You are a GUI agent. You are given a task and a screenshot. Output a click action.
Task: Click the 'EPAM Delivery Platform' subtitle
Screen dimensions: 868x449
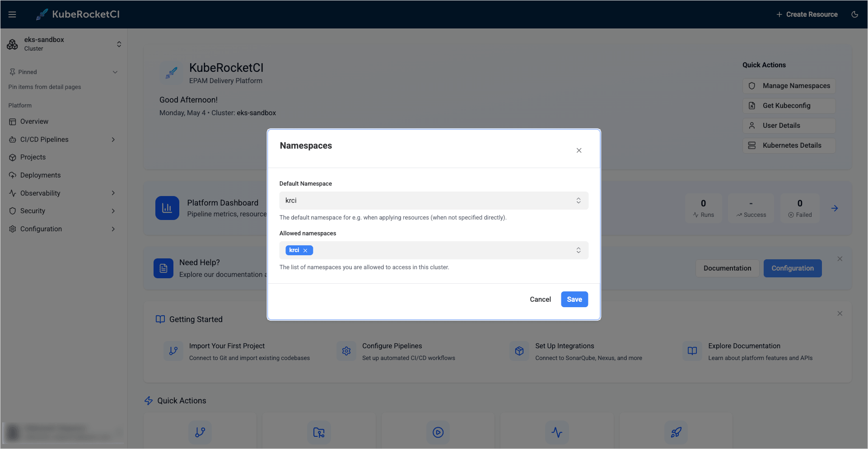coord(226,81)
